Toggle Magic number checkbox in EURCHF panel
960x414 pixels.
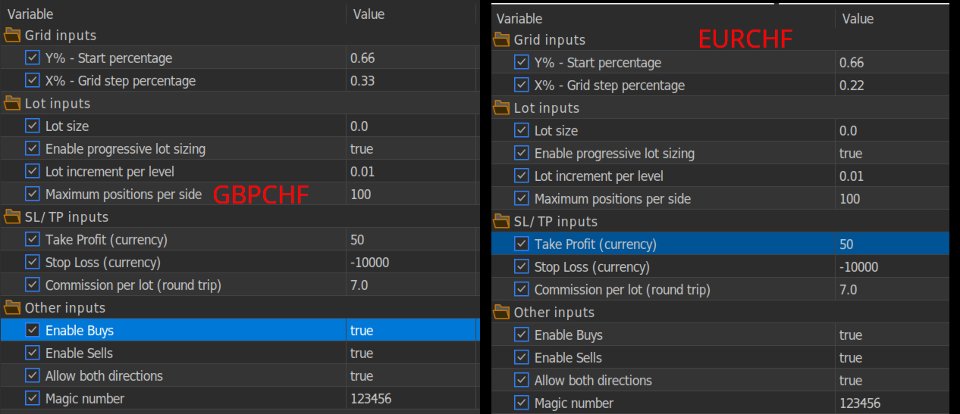coord(521,403)
